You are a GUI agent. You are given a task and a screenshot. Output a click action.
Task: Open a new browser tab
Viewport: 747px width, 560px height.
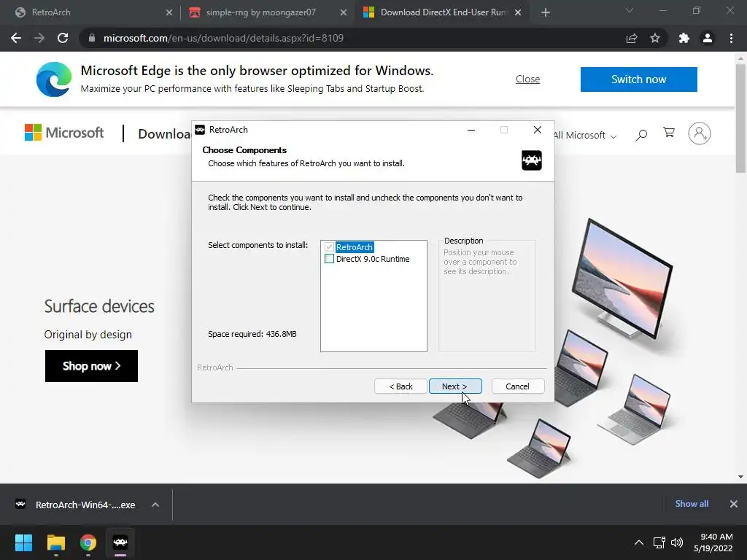(546, 13)
